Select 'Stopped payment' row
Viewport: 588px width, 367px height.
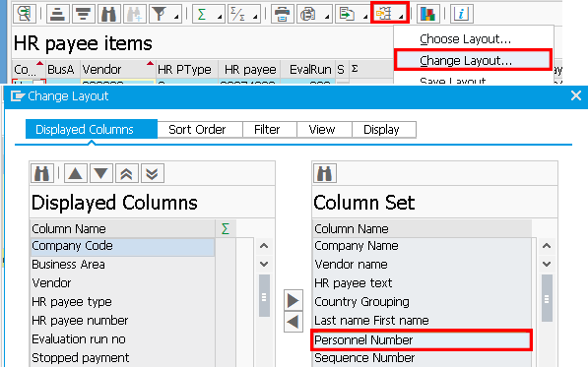tap(122, 358)
